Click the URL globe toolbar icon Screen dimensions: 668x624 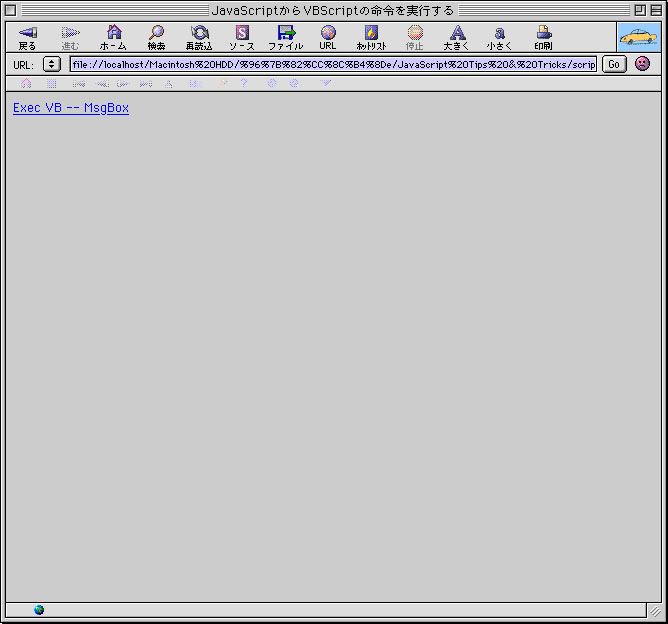pyautogui.click(x=328, y=38)
